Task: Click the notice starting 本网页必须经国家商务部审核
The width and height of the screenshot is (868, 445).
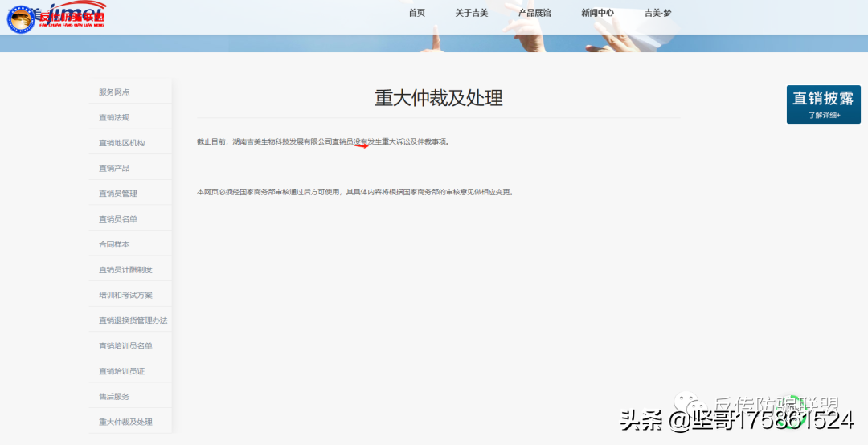Action: pos(355,192)
